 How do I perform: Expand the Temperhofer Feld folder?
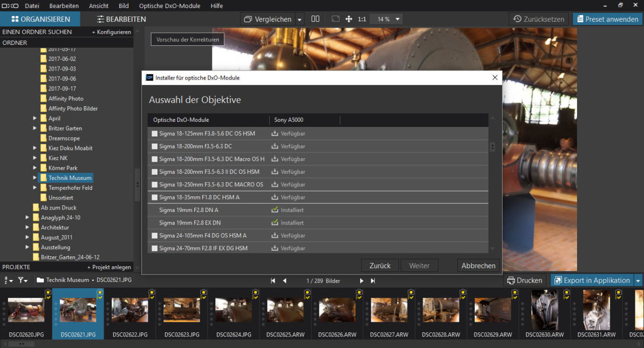pos(35,188)
